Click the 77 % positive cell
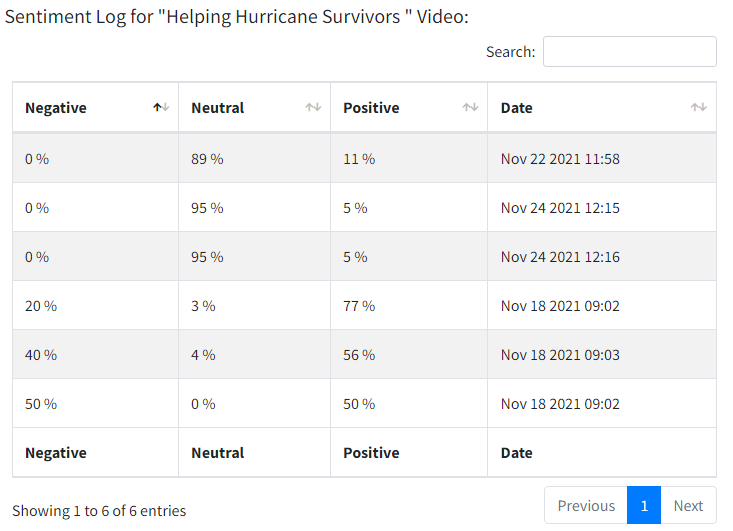The image size is (733, 531). pyautogui.click(x=359, y=306)
